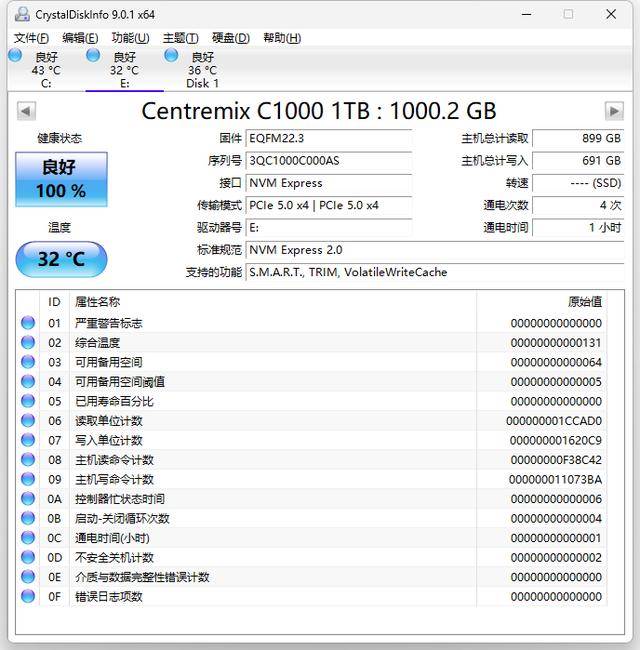The height and width of the screenshot is (650, 640).
Task: Click status orb for attribute 0C 通电时间
Action: [28, 538]
